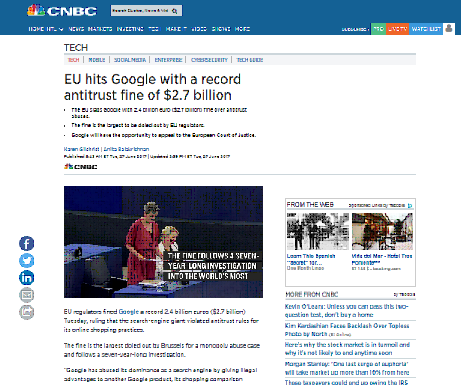Image resolution: width=461 pixels, height=385 pixels.
Task: Print the article using printer icon
Action: tap(27, 312)
